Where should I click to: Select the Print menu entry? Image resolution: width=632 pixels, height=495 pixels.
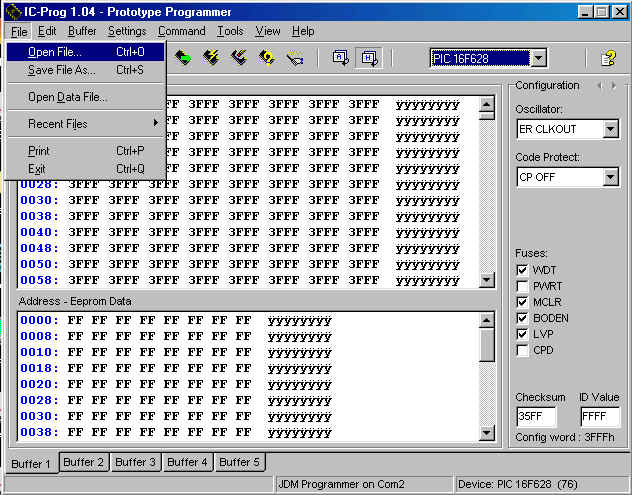tap(86, 151)
